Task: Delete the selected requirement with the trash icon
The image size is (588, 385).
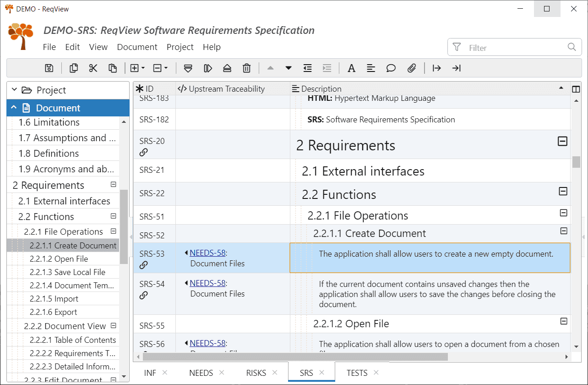Action: [246, 68]
